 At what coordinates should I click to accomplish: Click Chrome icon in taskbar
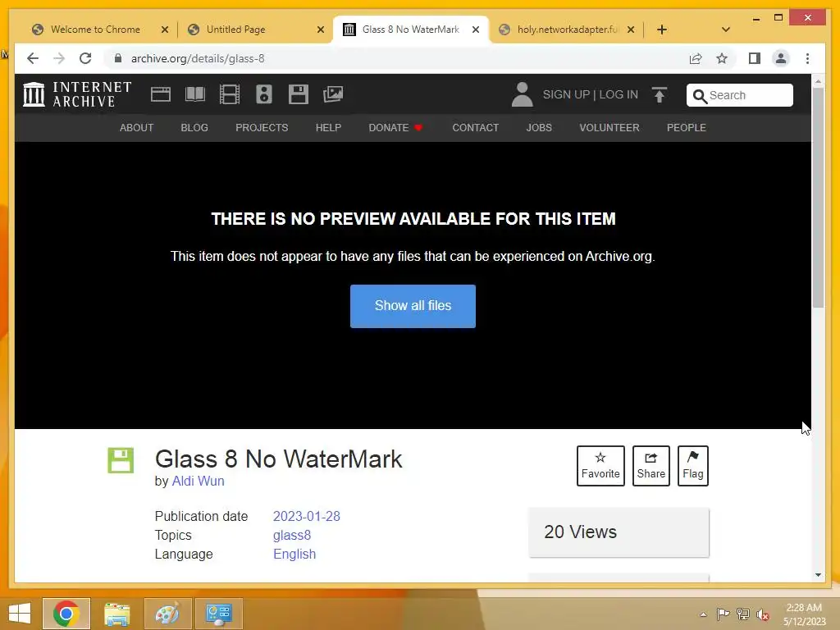(x=66, y=614)
